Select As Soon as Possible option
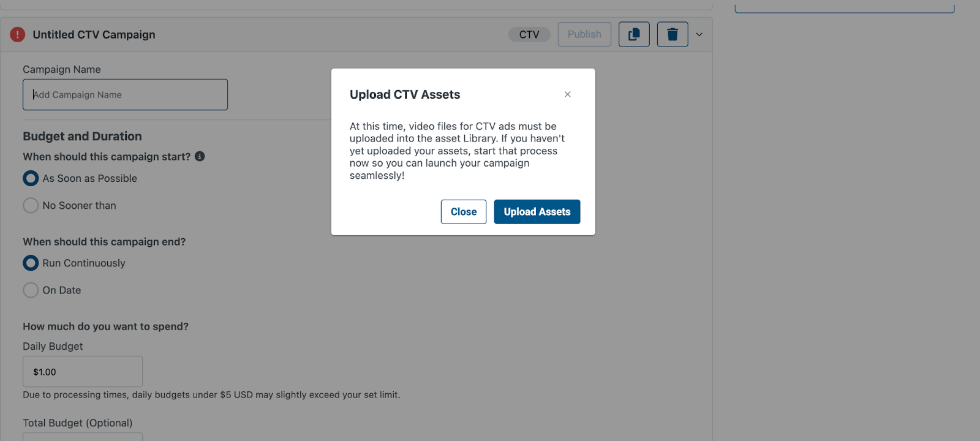This screenshot has width=980, height=441. 31,178
